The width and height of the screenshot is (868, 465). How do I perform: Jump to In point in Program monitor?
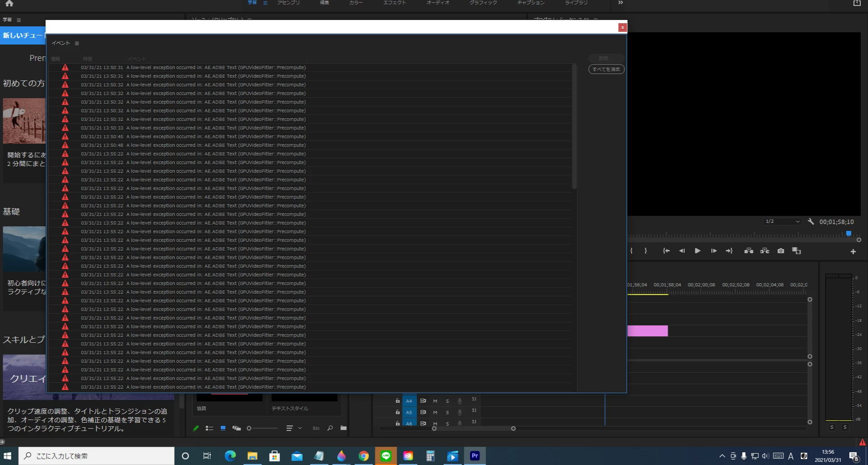[666, 251]
